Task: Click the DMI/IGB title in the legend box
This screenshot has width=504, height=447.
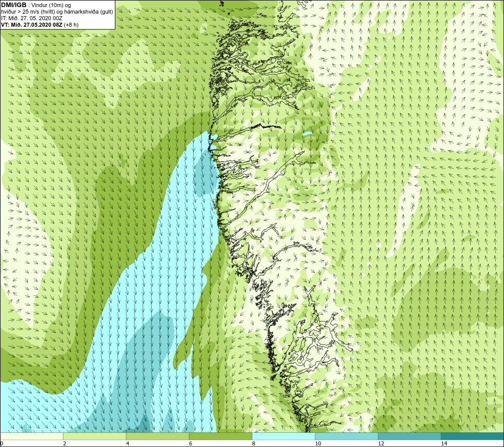Action: (14, 5)
